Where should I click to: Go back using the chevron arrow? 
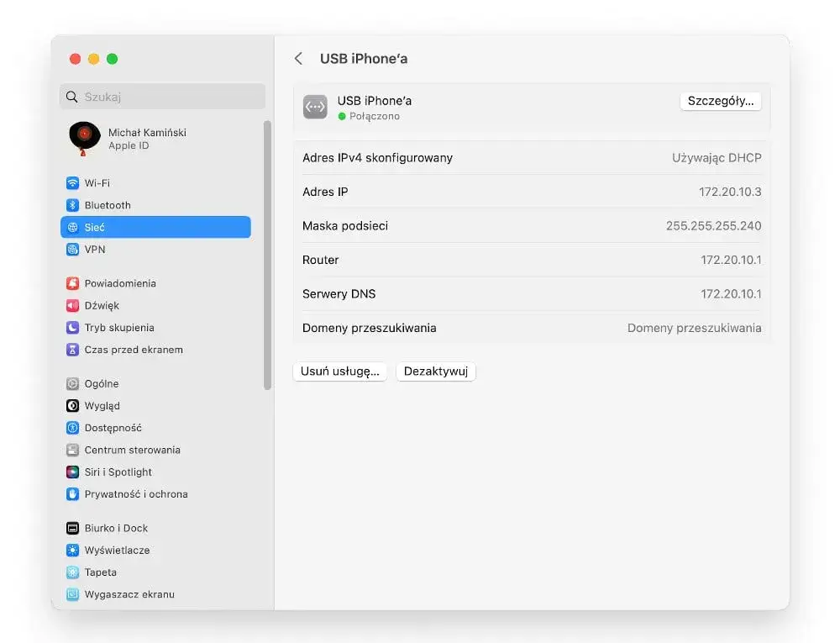pos(299,58)
